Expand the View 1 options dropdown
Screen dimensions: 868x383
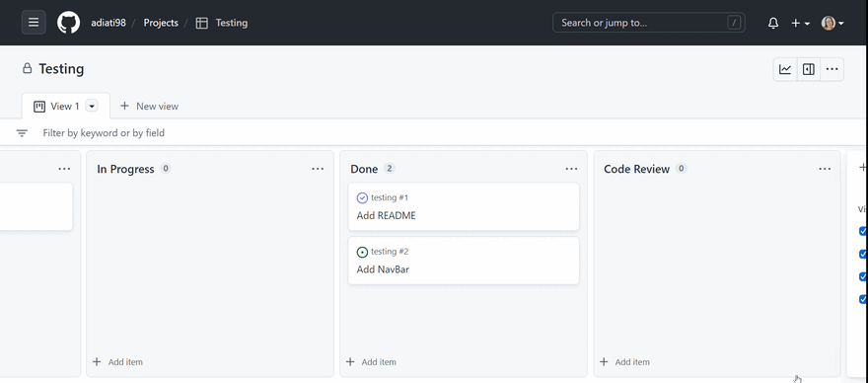point(92,106)
